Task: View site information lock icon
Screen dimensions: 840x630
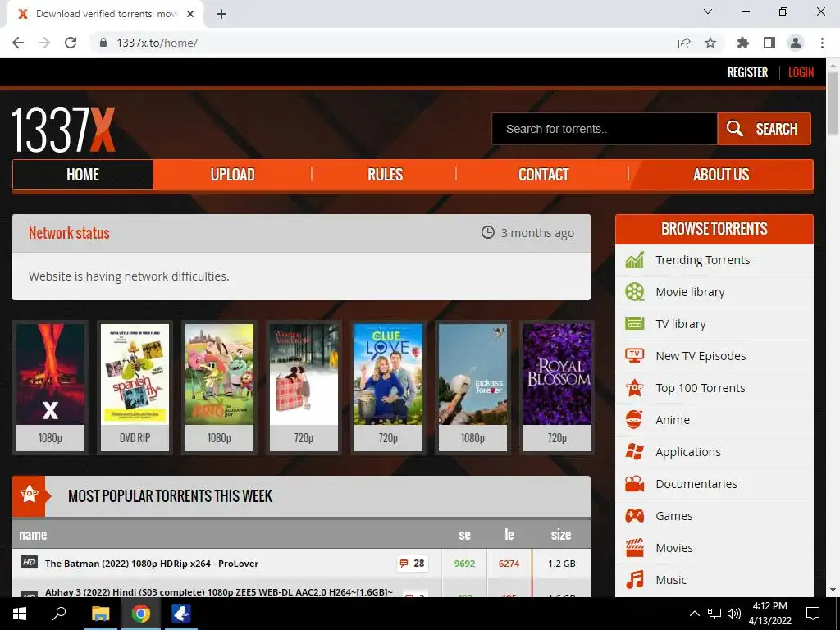Action: pyautogui.click(x=103, y=43)
